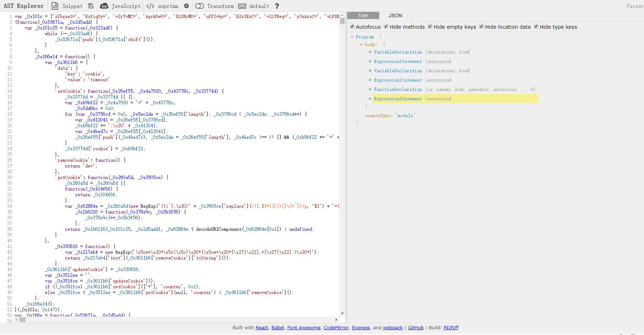Image resolution: width=644 pixels, height=335 pixels.
Task: Open the React link in footer
Action: (262, 327)
